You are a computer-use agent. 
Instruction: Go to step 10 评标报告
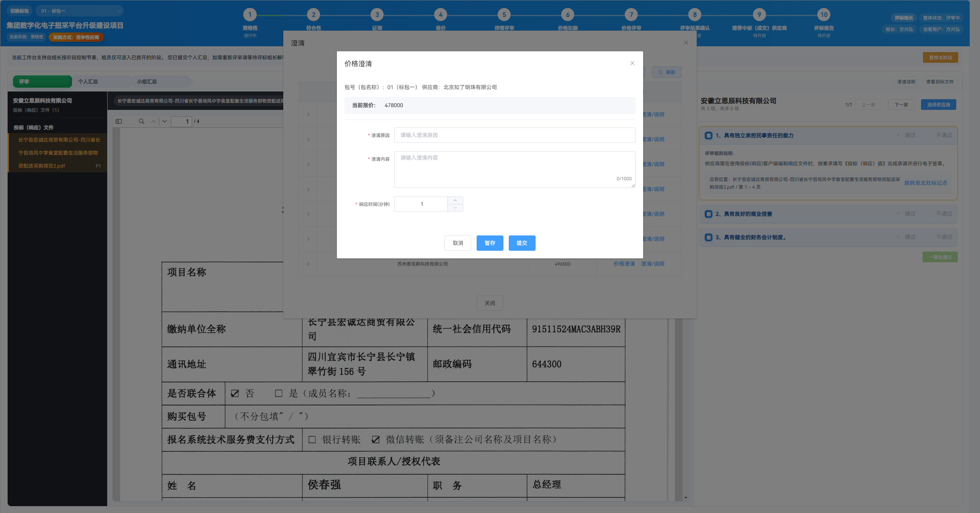tap(824, 15)
